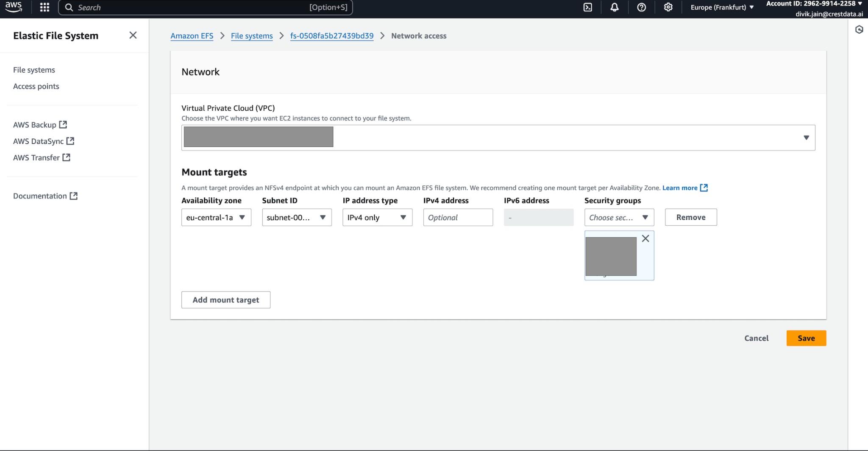Open File systems breadcrumb link
This screenshot has height=451, width=868.
pyautogui.click(x=252, y=36)
